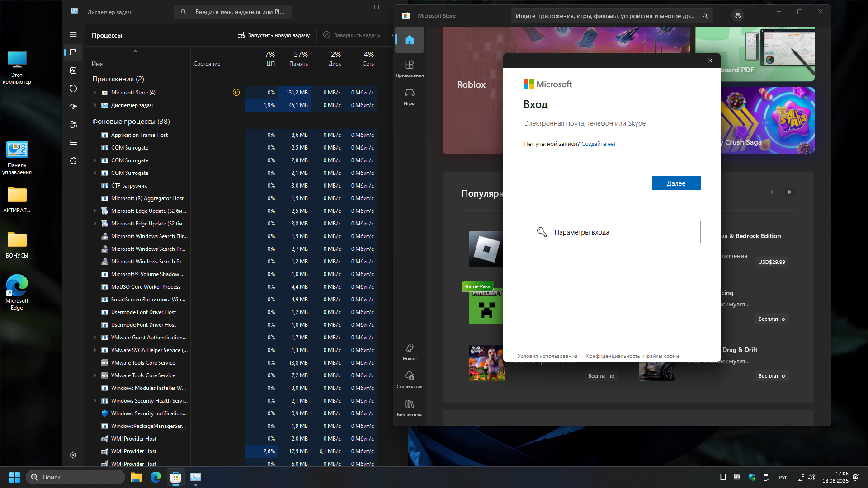Open Панель управления desktop icon

pyautogui.click(x=17, y=158)
